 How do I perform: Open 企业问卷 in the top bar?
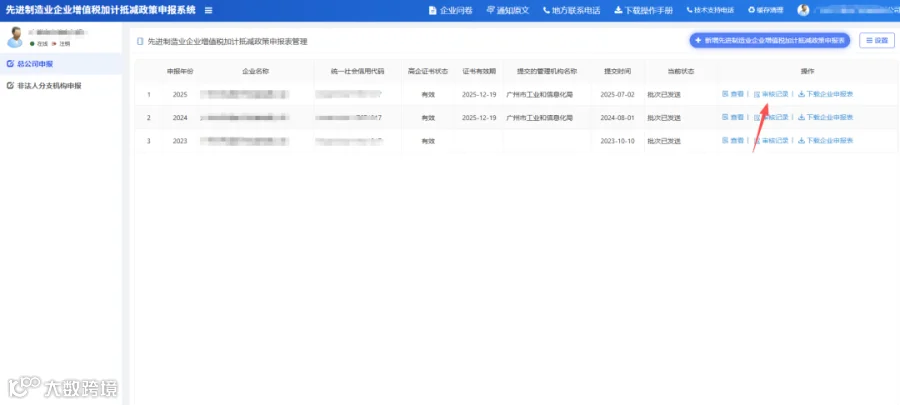click(x=451, y=10)
